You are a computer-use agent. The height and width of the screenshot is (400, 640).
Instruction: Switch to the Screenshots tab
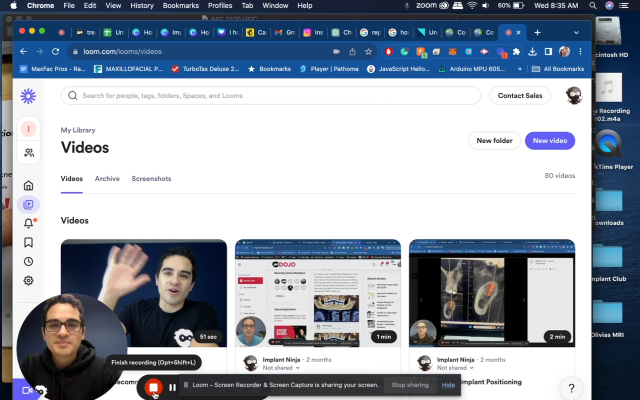pos(151,179)
